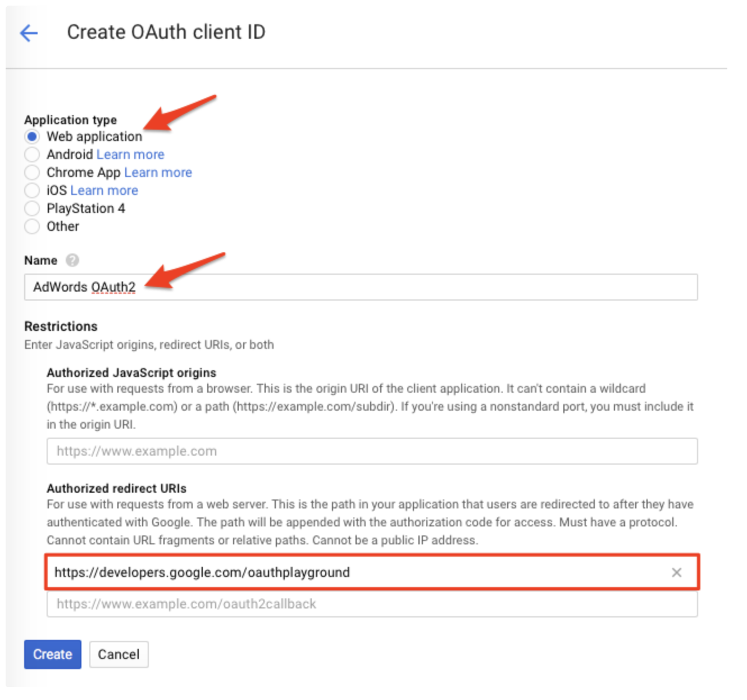Viewport: 747px width, 700px height.
Task: Select the iOS radio button
Action: point(32,190)
